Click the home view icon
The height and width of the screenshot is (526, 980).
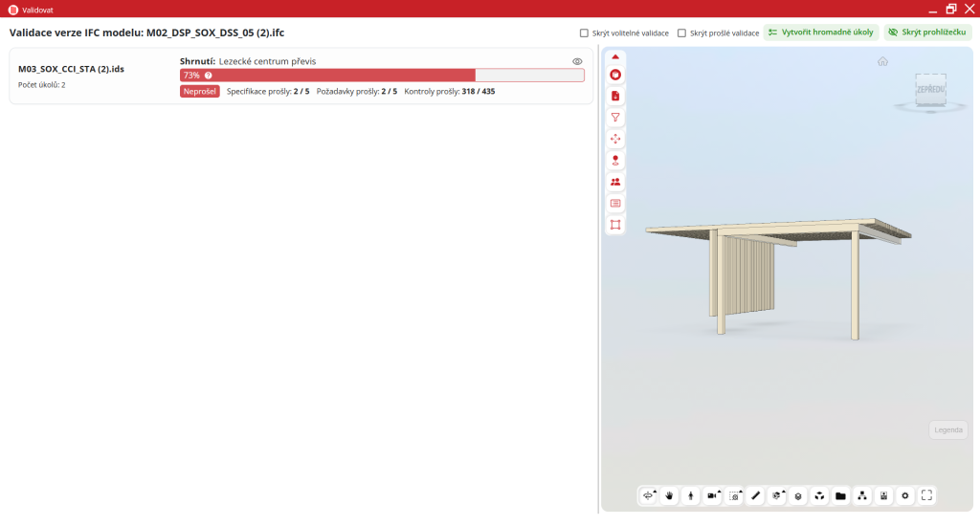tap(882, 61)
